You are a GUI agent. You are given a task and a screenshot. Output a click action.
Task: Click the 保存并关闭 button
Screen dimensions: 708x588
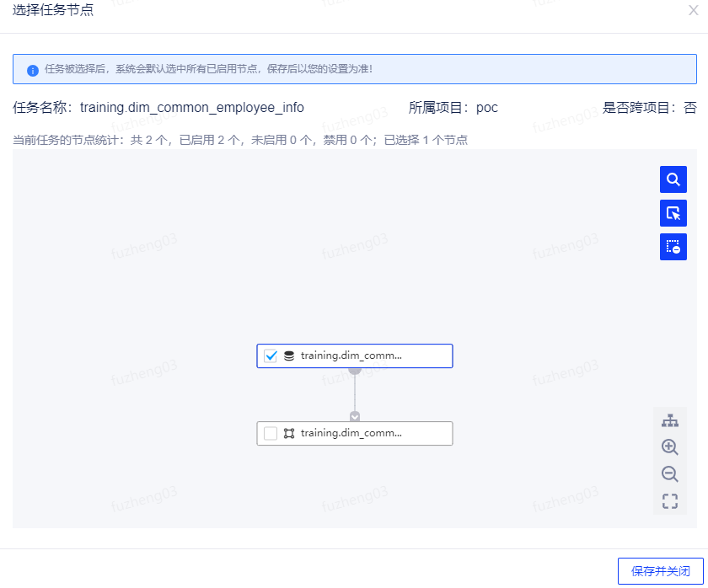[x=660, y=571]
